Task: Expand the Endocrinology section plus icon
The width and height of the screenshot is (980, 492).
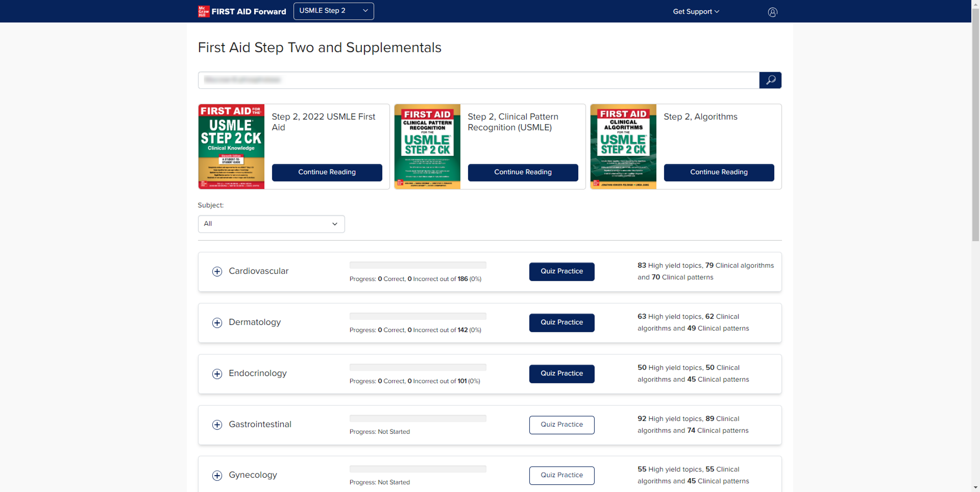Action: click(217, 374)
